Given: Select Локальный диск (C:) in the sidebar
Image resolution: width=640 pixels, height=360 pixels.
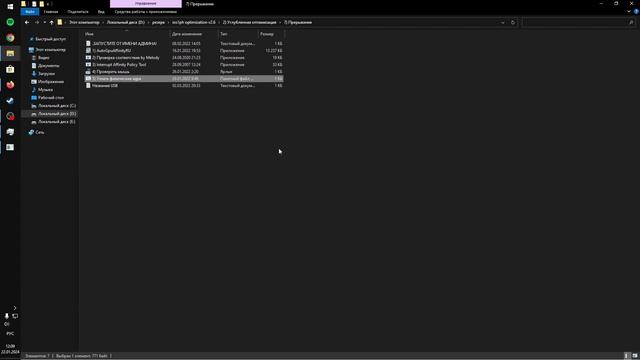Looking at the screenshot, I should coord(57,106).
